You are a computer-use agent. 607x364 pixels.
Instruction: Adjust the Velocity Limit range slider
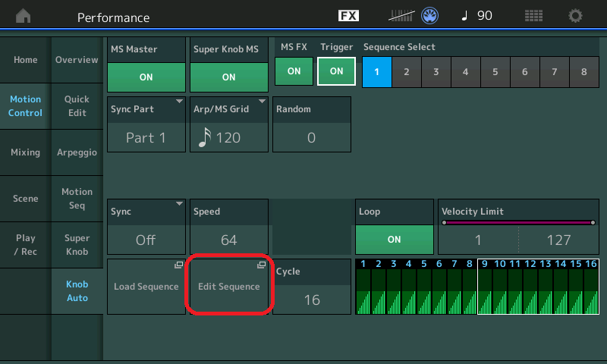pyautogui.click(x=518, y=222)
